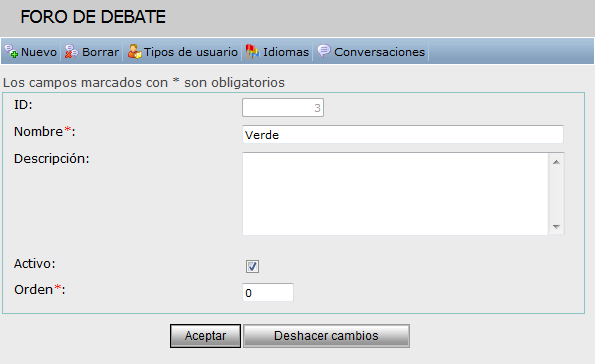Screen dimensions: 595x364
Task: Open Tipos de usuario text link
Action: click(190, 52)
